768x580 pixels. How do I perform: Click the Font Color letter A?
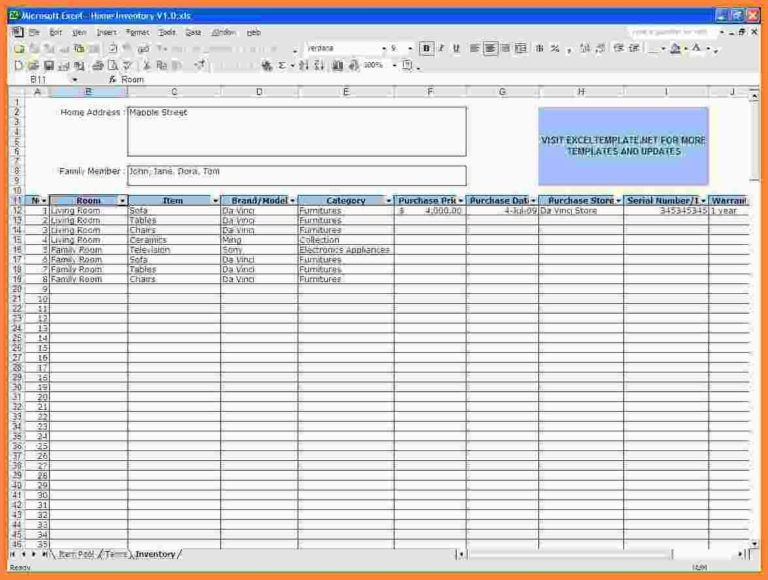[696, 48]
